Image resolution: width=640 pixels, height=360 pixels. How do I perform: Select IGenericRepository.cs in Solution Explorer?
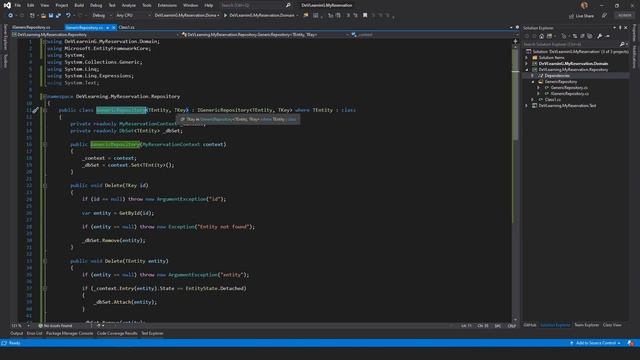[569, 94]
